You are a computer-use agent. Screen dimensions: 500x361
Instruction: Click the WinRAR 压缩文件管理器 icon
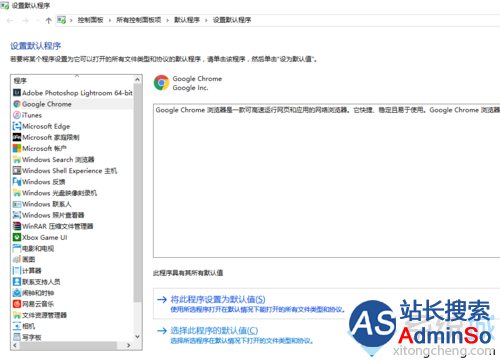point(17,226)
